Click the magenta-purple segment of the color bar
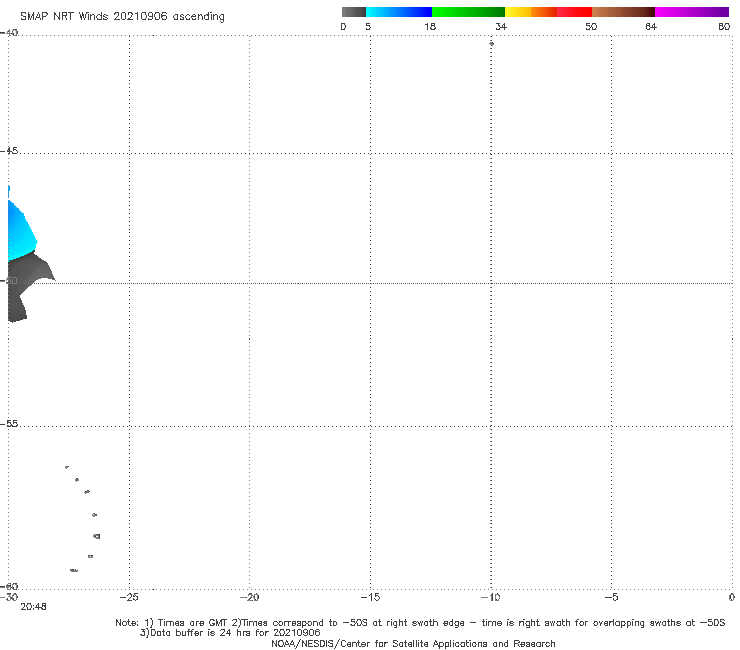 692,12
